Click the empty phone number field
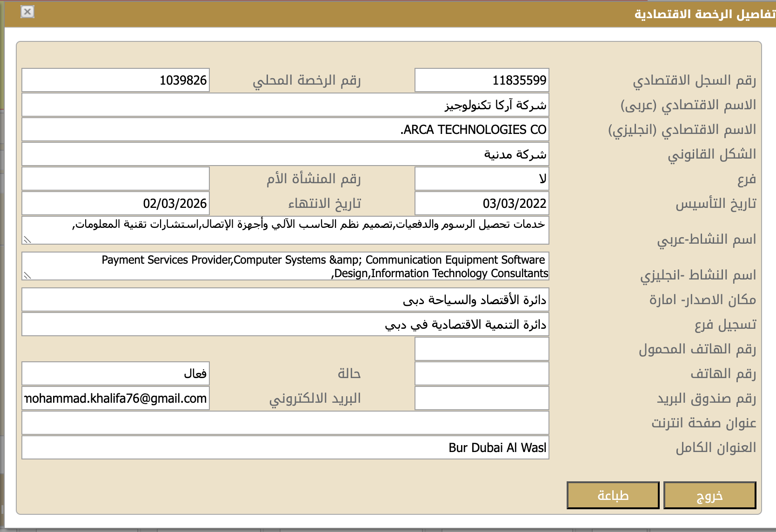This screenshot has width=776, height=532. (482, 373)
